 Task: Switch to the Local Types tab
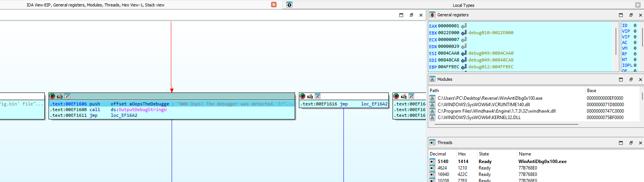463,5
